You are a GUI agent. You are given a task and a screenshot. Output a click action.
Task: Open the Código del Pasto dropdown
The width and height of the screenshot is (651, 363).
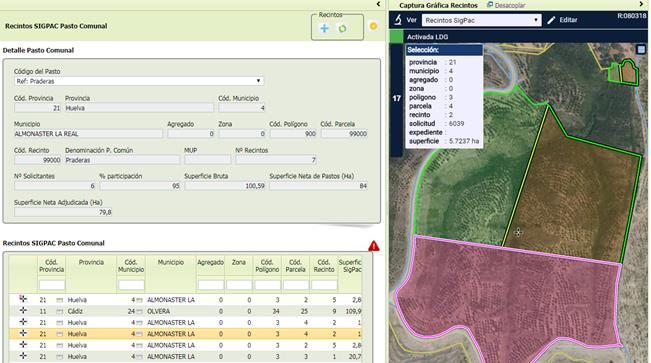[139, 81]
